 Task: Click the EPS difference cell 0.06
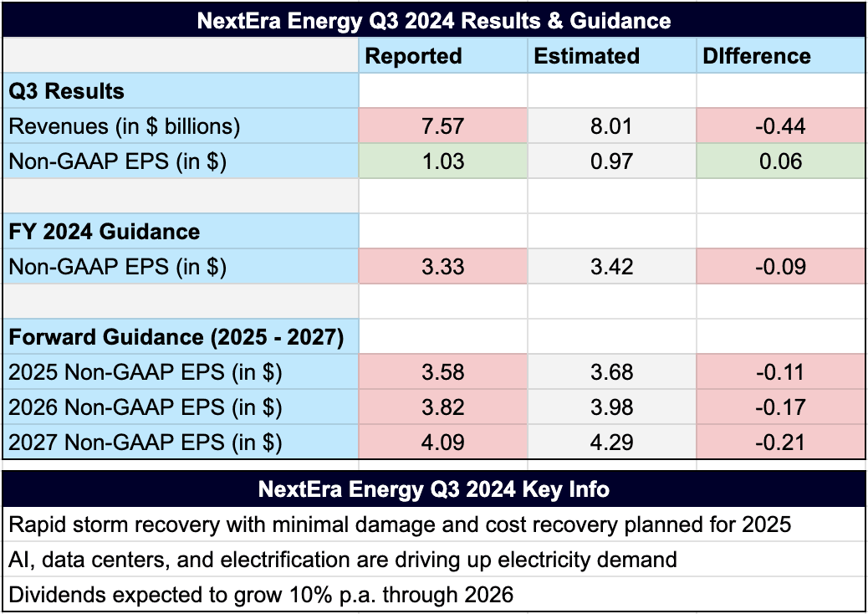pos(780,161)
